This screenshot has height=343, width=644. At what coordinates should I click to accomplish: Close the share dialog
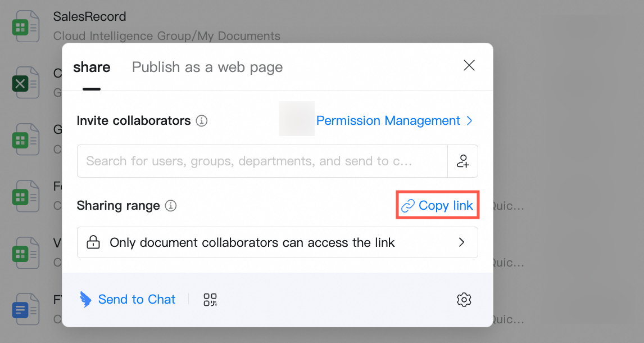click(469, 65)
